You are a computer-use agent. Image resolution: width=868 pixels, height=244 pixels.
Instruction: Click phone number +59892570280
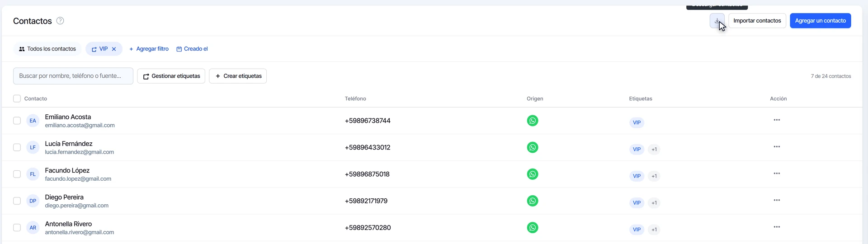(x=368, y=228)
